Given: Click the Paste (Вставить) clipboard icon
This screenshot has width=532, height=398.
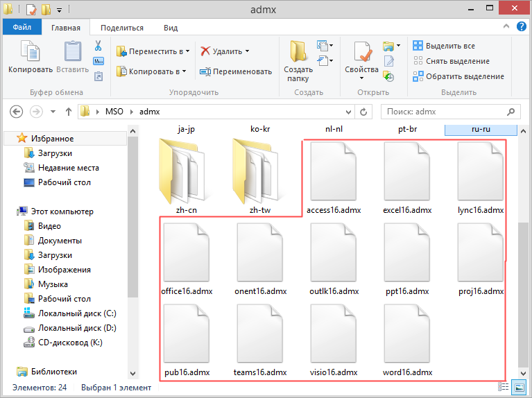Looking at the screenshot, I should click(x=73, y=51).
